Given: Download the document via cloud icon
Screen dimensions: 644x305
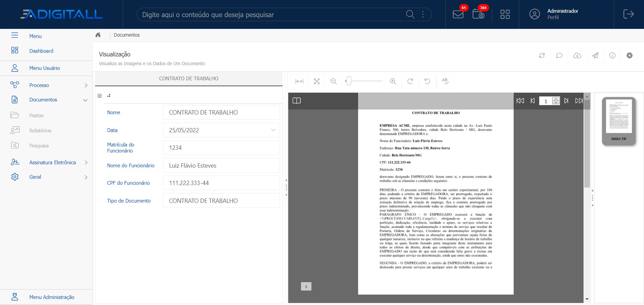Looking at the screenshot, I should tap(577, 55).
